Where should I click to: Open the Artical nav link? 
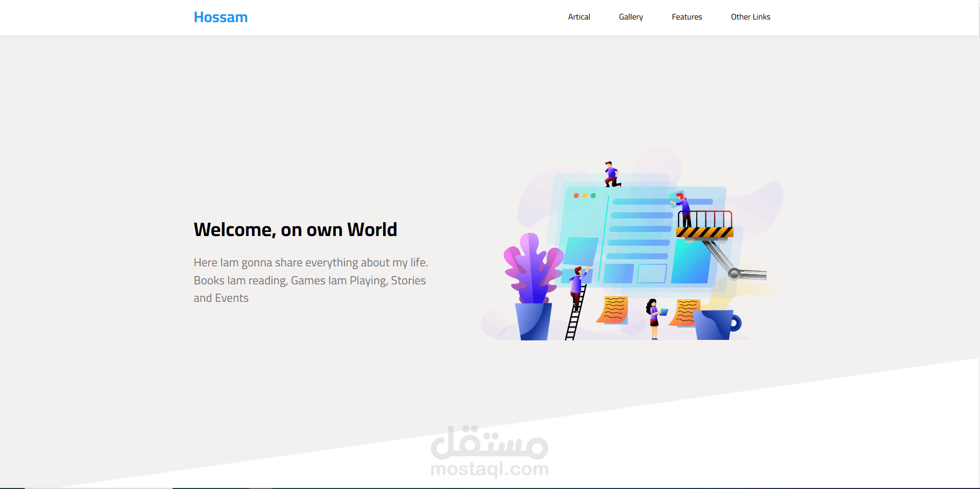click(579, 17)
